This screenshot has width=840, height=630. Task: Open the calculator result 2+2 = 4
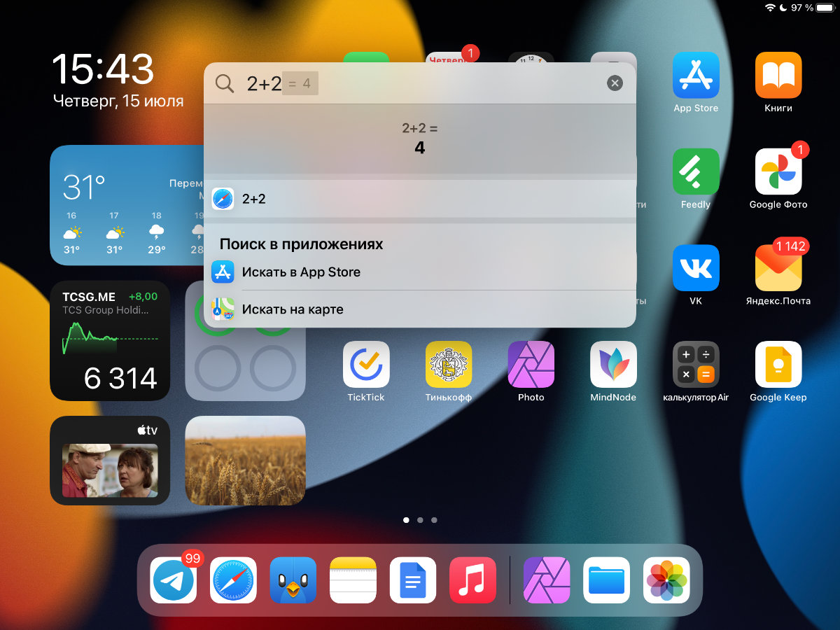click(x=420, y=139)
